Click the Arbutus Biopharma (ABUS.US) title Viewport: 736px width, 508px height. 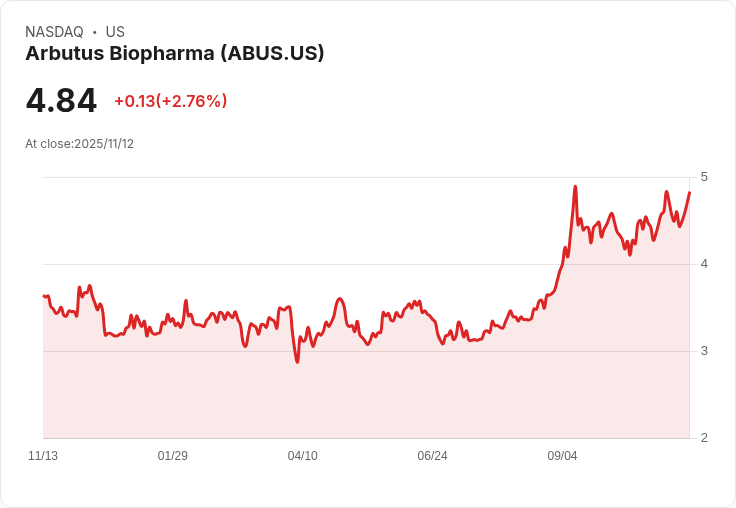(x=174, y=54)
